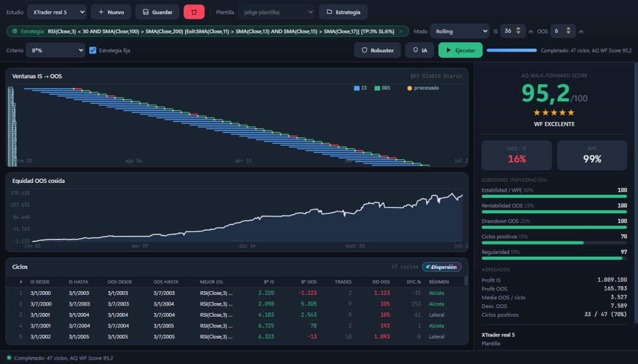Screen dimensions: 638x364
Task: Click the five-star rating under the score
Action: click(x=554, y=113)
